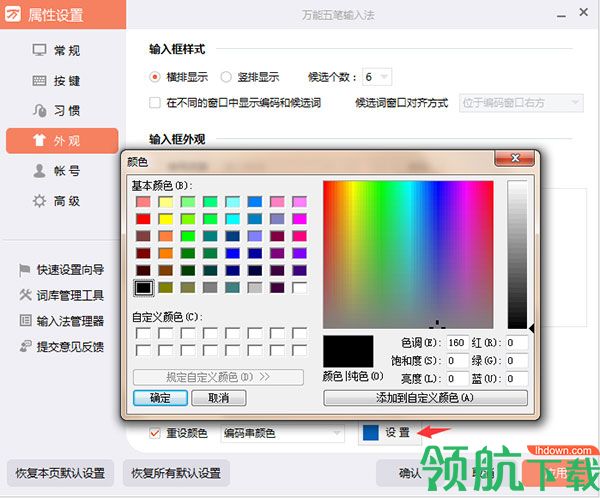The width and height of the screenshot is (600, 498).
Task: Click 取消 in the color dialog
Action: click(x=218, y=398)
